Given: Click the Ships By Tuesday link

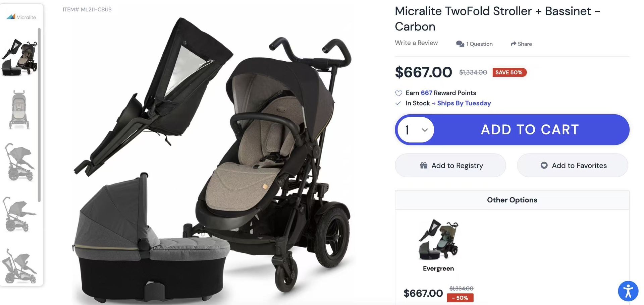Looking at the screenshot, I should click(x=464, y=103).
